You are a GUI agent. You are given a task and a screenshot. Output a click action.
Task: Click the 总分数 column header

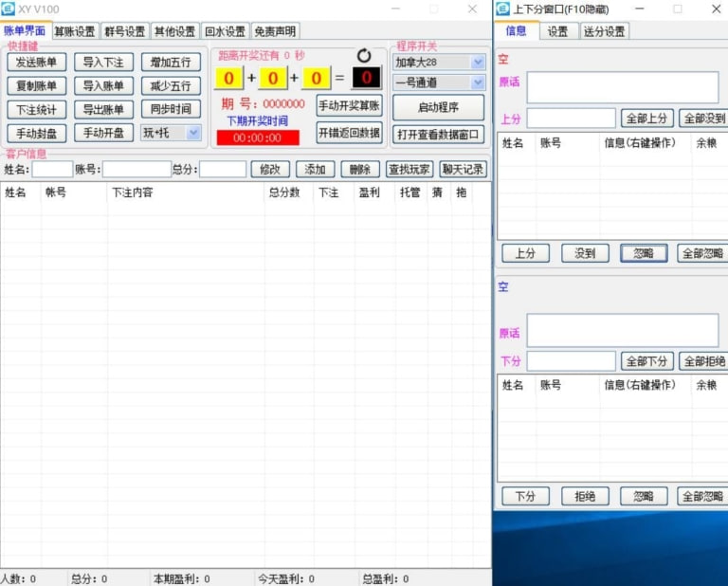coord(284,192)
